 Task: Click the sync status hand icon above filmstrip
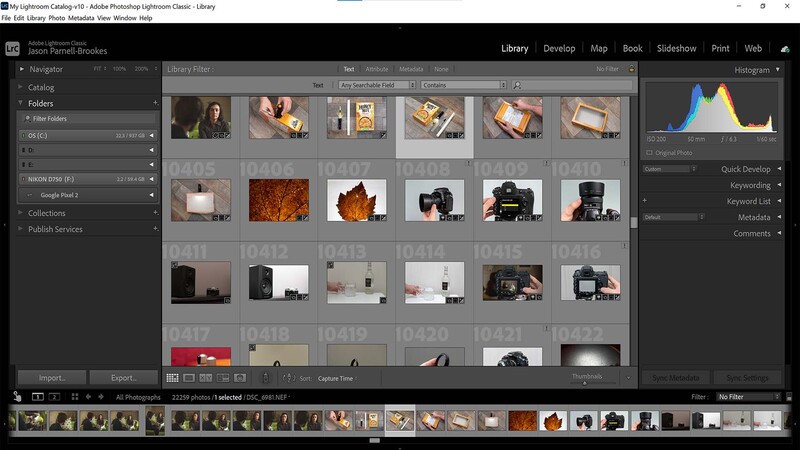[x=17, y=396]
